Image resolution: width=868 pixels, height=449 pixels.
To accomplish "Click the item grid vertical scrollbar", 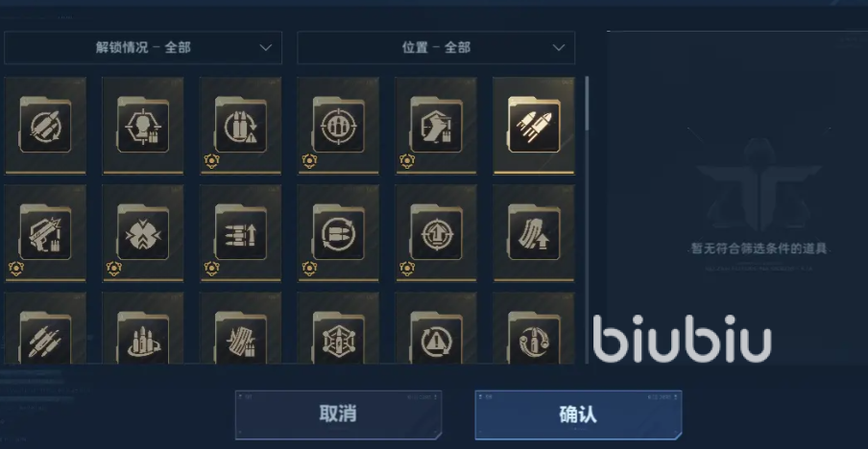I will click(587, 103).
